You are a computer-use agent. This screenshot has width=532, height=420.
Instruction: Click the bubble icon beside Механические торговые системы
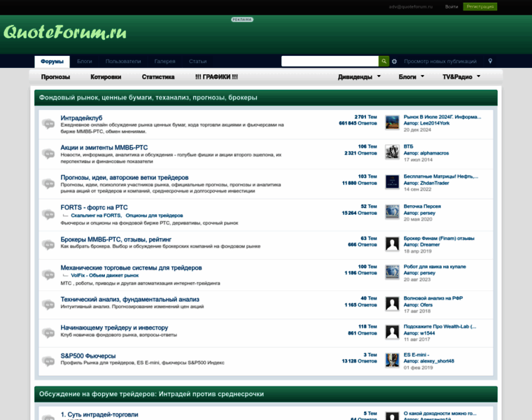pyautogui.click(x=48, y=274)
